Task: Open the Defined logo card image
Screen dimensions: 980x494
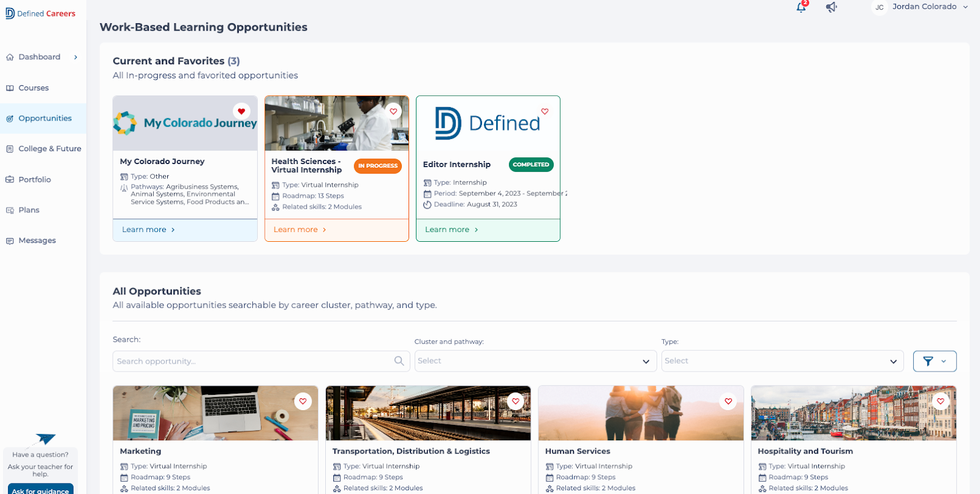Action: pos(488,123)
